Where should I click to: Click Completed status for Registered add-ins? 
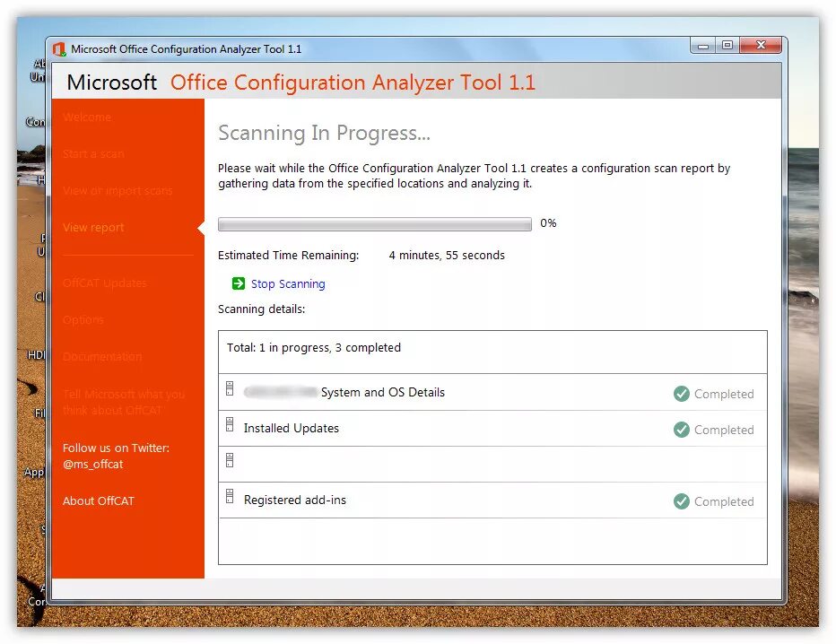tap(724, 502)
